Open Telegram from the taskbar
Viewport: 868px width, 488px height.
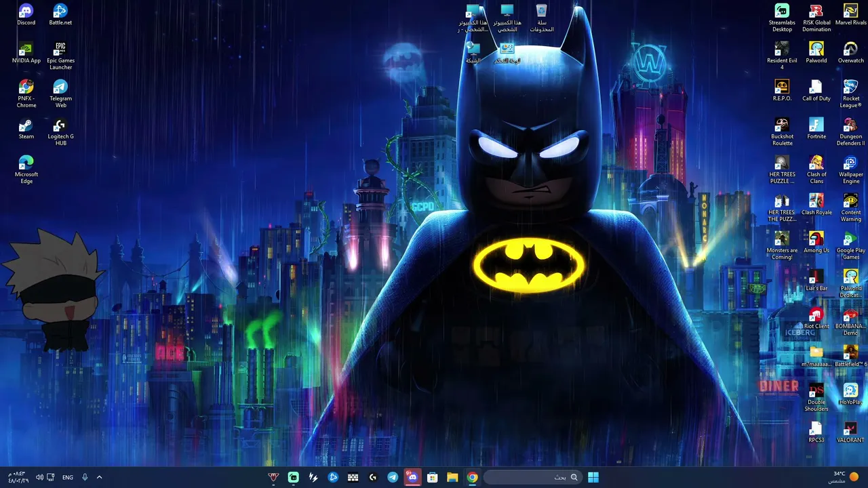[393, 477]
